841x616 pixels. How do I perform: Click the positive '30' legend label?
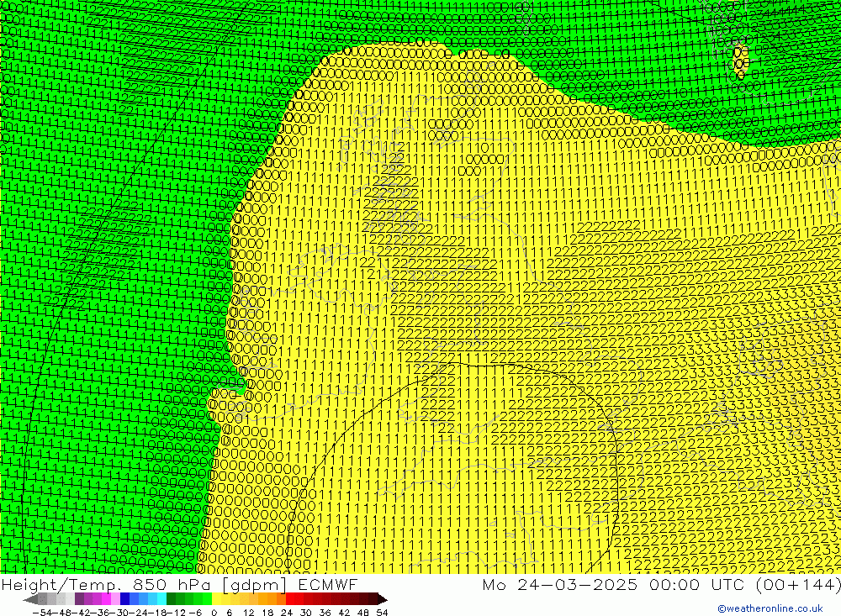(x=306, y=613)
